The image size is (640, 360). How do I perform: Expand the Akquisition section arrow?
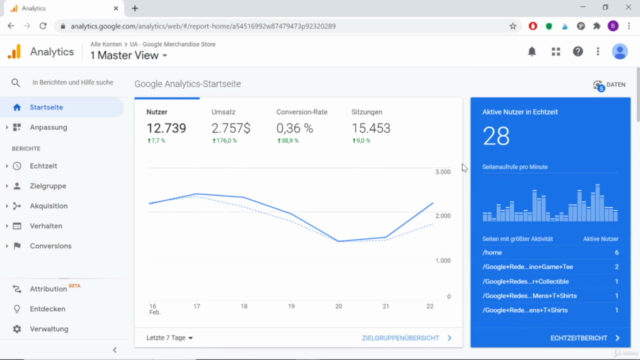(x=7, y=206)
